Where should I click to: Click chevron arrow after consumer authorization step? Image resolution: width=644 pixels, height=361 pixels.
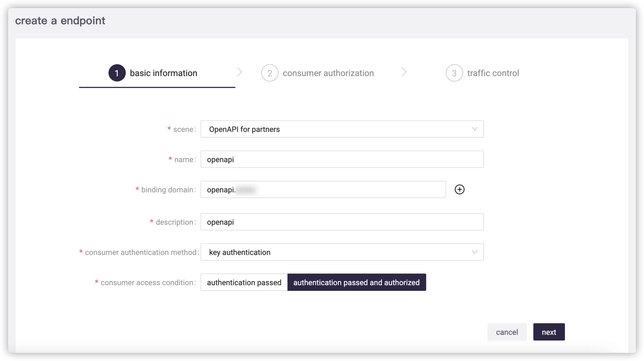404,72
